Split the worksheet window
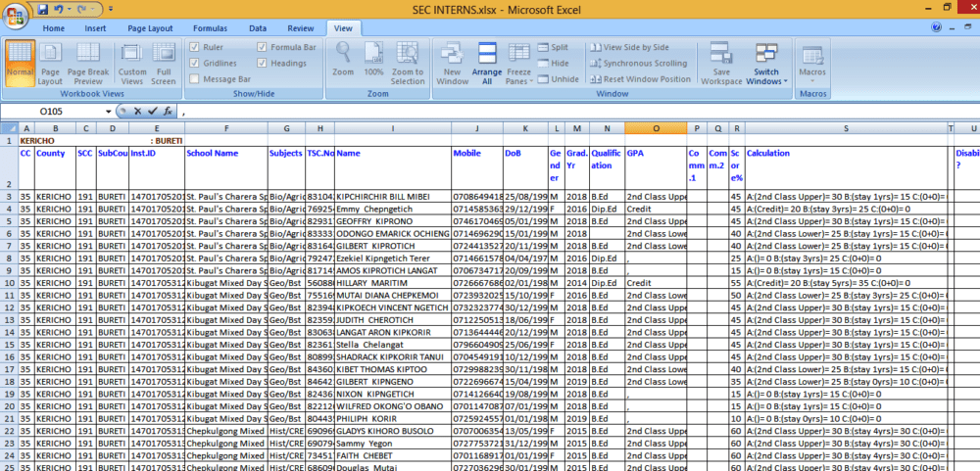 (552, 47)
